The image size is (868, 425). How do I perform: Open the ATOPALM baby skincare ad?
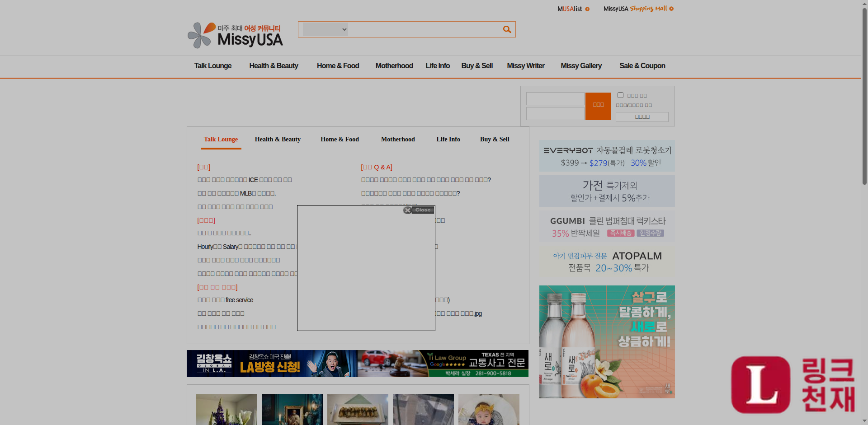click(x=607, y=262)
